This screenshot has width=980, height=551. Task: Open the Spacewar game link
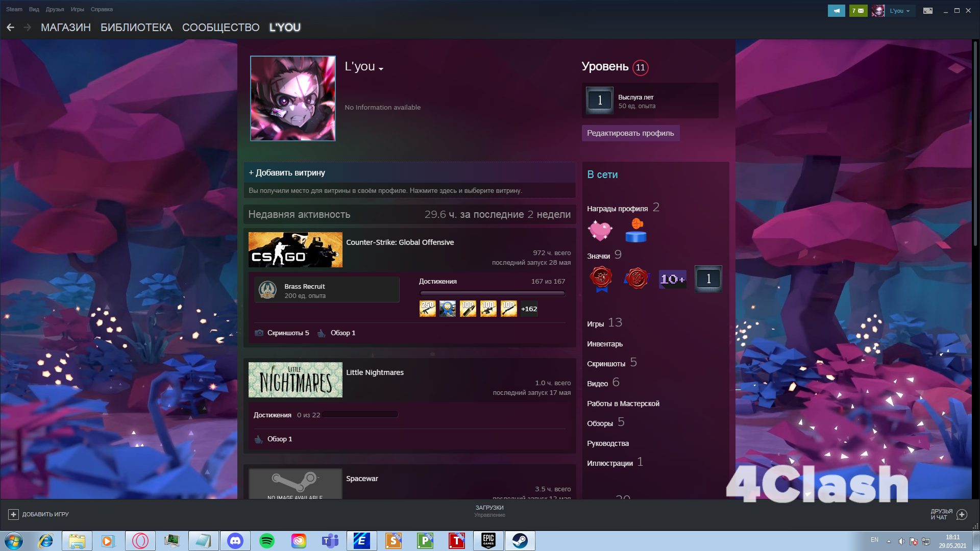pyautogui.click(x=362, y=479)
